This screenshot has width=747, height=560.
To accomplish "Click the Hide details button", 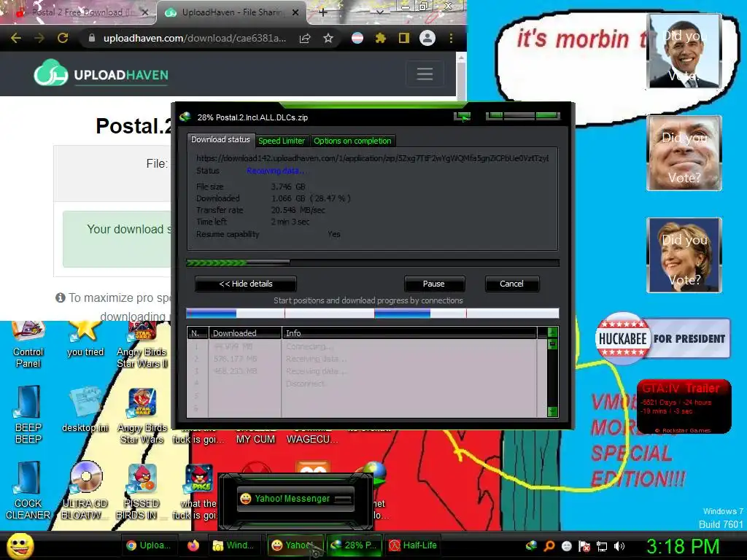I will tap(246, 284).
